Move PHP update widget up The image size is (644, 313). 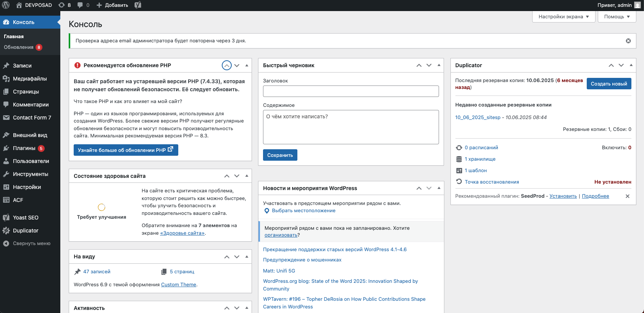click(227, 66)
